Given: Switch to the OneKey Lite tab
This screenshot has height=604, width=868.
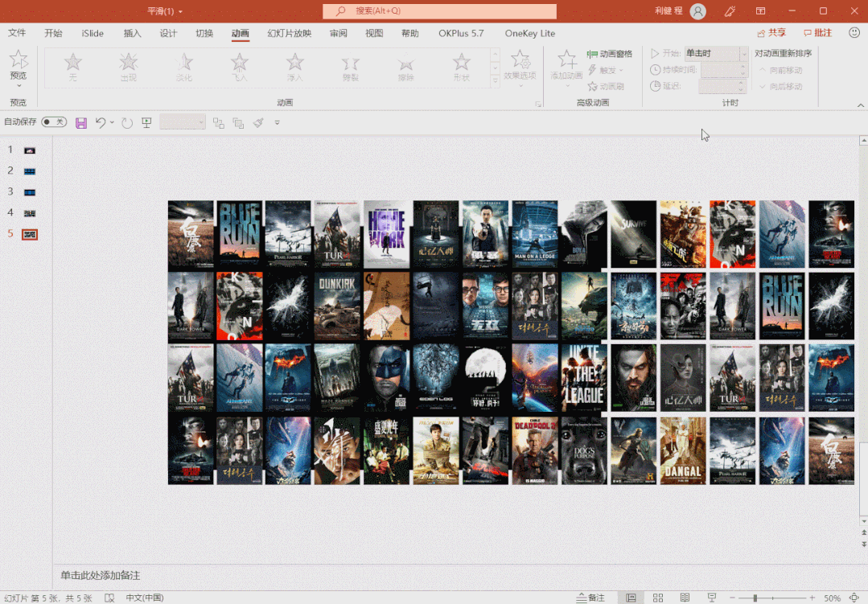Looking at the screenshot, I should [x=530, y=33].
